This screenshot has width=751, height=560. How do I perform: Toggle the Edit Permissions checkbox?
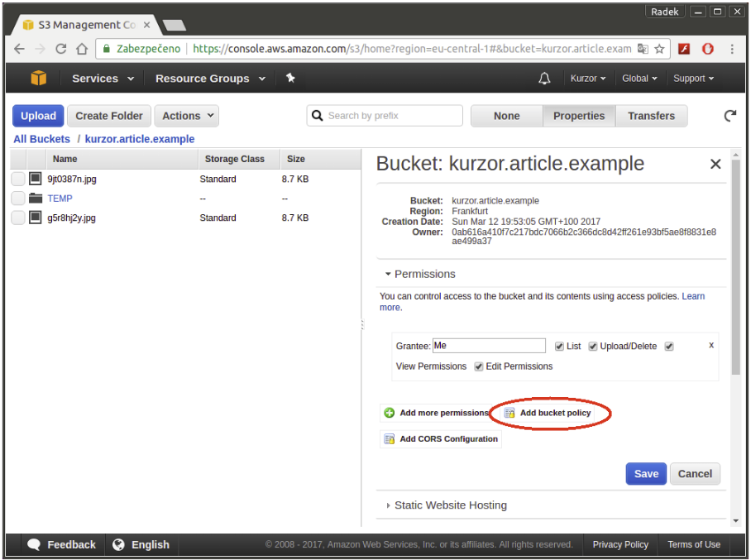[x=479, y=366]
